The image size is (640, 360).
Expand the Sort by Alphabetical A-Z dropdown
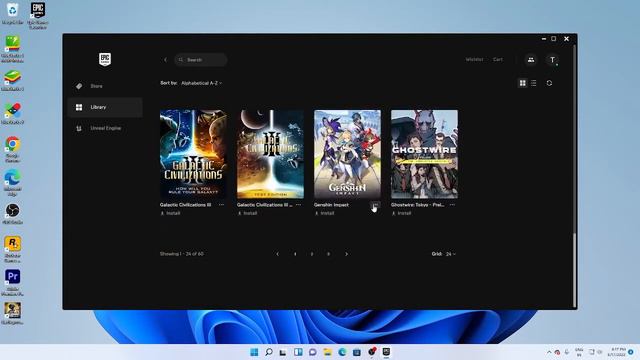coord(202,83)
